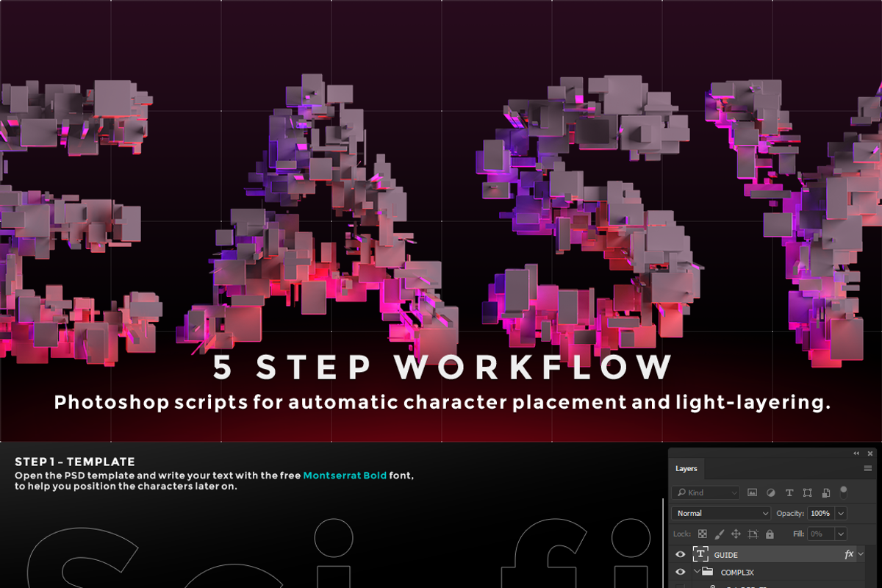Open the Layers panel menu
Image resolution: width=882 pixels, height=588 pixels.
pyautogui.click(x=868, y=468)
